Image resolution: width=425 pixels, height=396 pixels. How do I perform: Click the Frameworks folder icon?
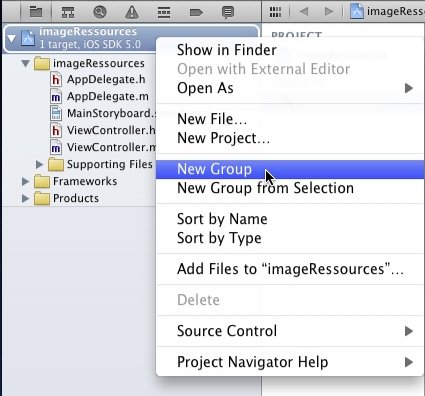pos(42,181)
